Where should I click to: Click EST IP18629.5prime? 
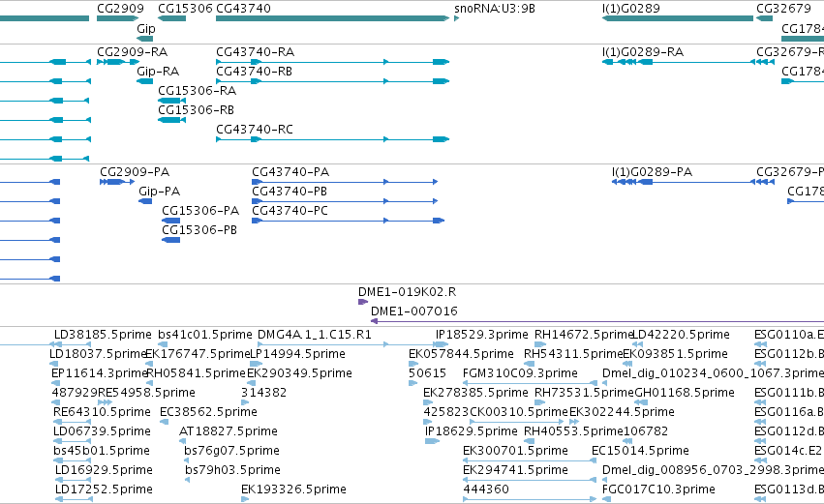pos(471,432)
